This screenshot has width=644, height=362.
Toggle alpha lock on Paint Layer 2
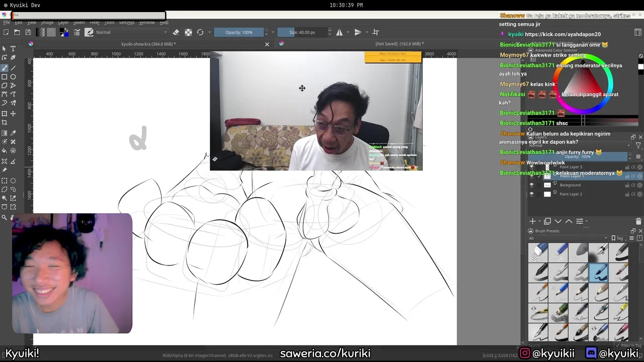(639, 194)
